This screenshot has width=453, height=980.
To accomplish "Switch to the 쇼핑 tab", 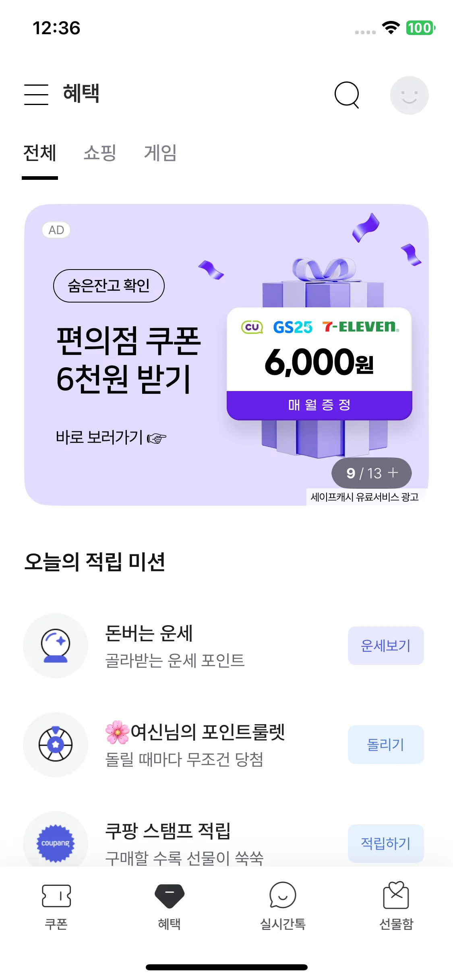I will pyautogui.click(x=100, y=153).
